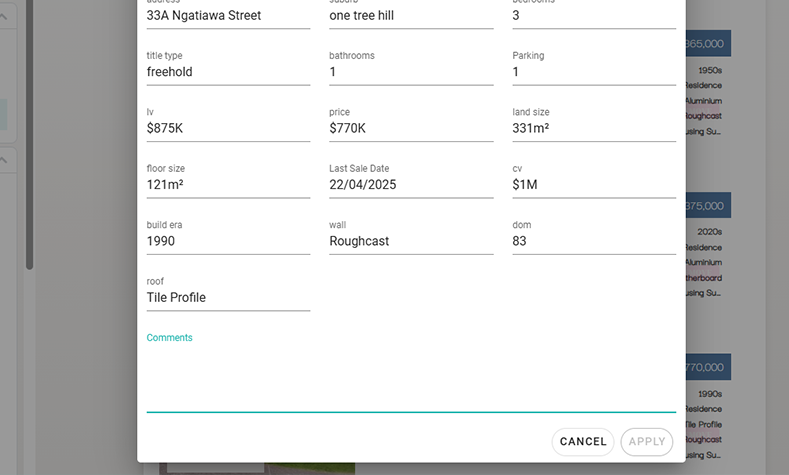Focus the bathrooms input field

coord(410,72)
